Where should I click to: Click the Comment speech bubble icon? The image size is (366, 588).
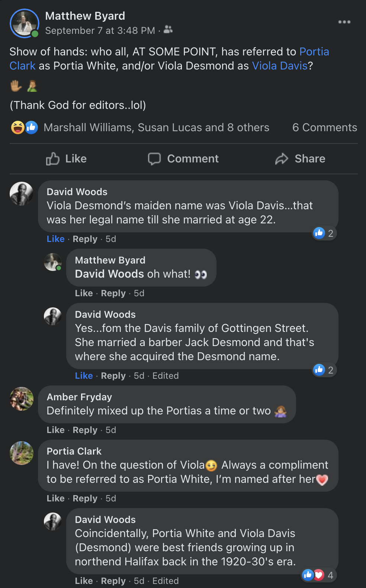[x=154, y=159]
